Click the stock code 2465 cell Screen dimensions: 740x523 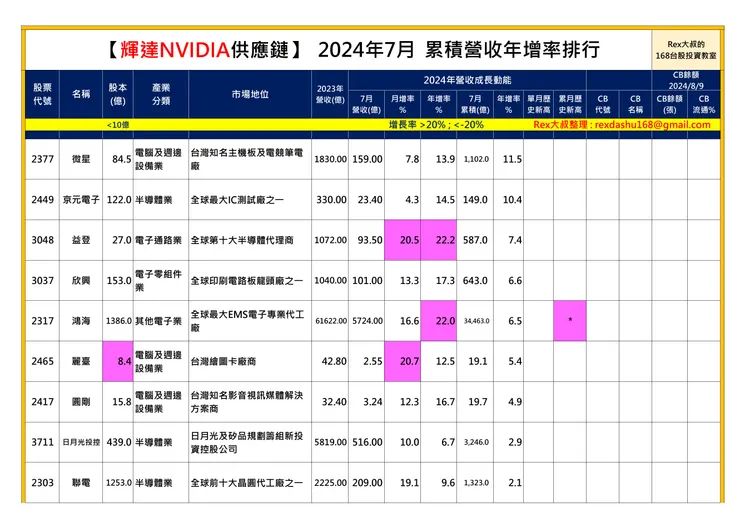click(x=42, y=361)
